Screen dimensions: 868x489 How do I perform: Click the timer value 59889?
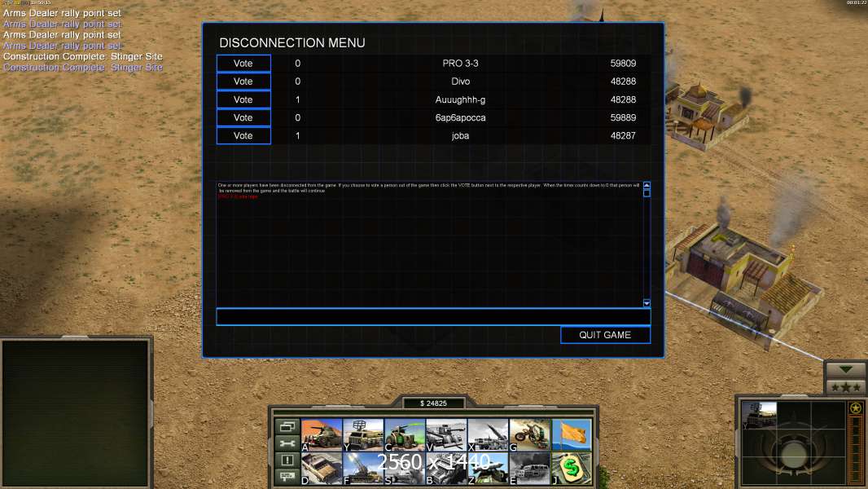point(623,117)
